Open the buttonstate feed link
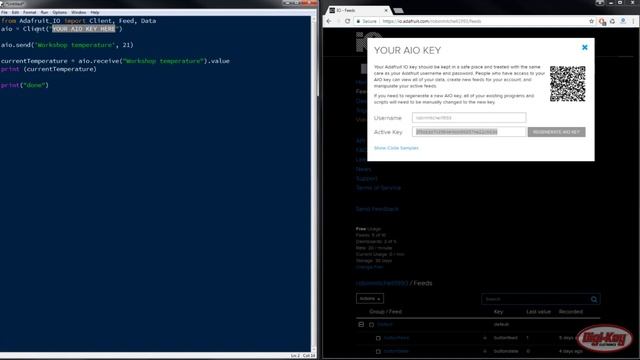The width and height of the screenshot is (640, 360). point(396,351)
